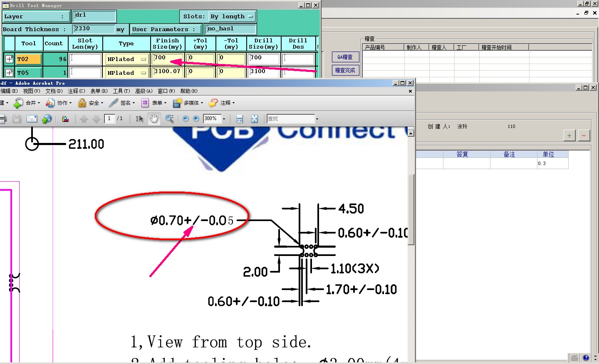
Task: Go to previous page with up arrow
Action: pyautogui.click(x=84, y=119)
